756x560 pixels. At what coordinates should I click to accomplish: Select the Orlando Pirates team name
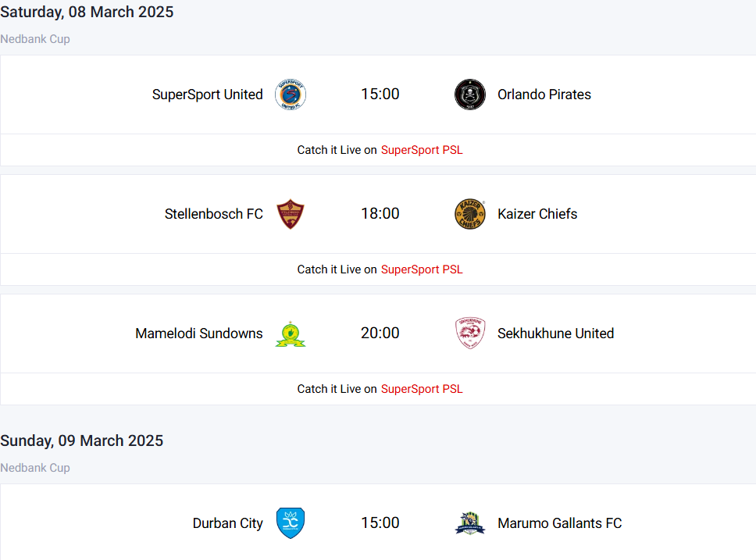click(544, 95)
